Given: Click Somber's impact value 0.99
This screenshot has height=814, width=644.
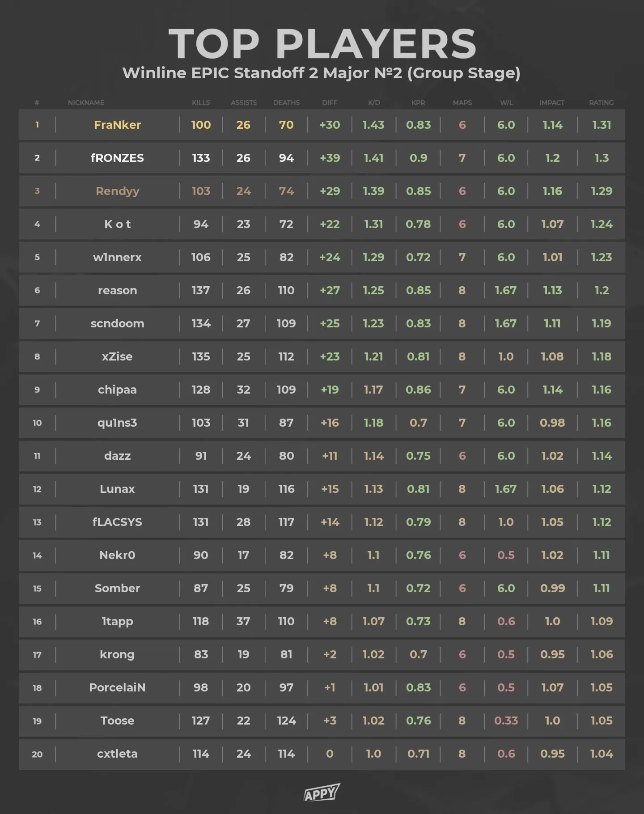Looking at the screenshot, I should pos(552,588).
